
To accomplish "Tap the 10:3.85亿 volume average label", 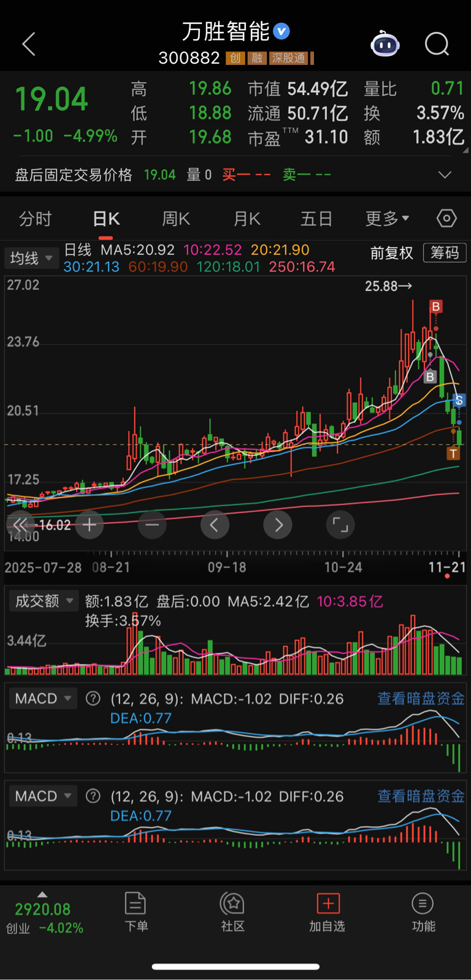I will point(350,601).
